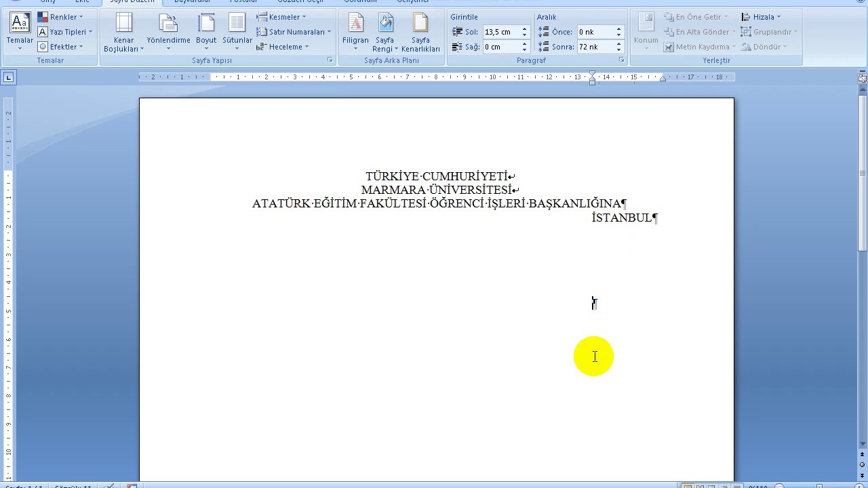Open the Yazı Tipleri theme fonts menu

click(65, 32)
